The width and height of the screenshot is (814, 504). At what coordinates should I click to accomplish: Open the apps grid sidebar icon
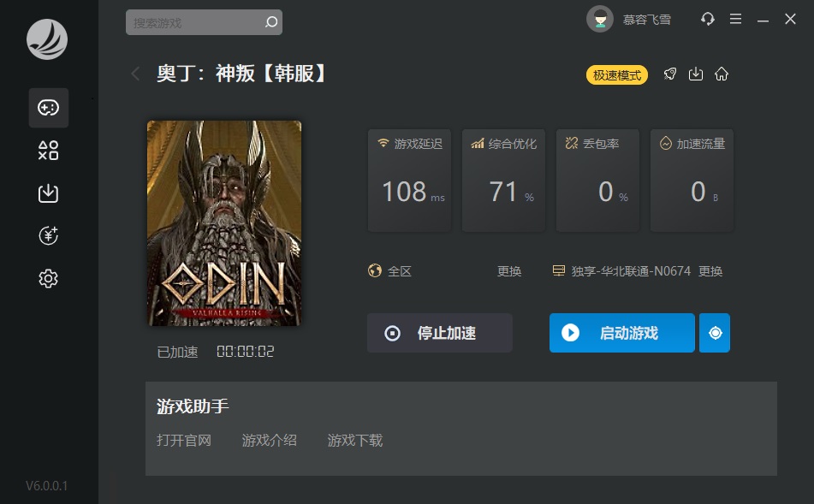click(x=48, y=151)
